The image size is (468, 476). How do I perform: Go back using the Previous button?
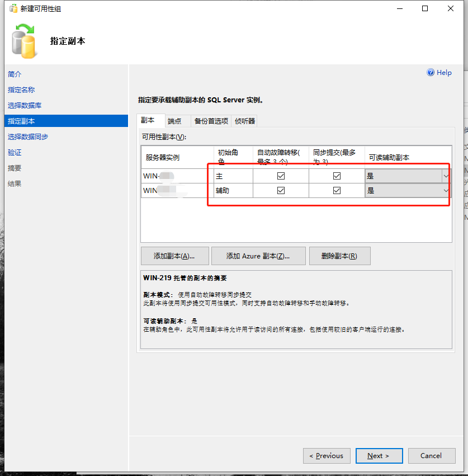327,455
